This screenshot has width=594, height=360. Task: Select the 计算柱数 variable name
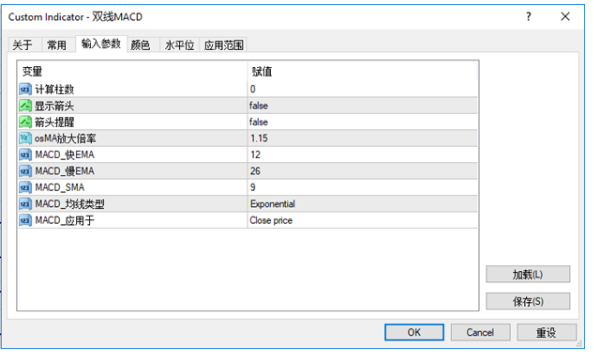coord(54,89)
